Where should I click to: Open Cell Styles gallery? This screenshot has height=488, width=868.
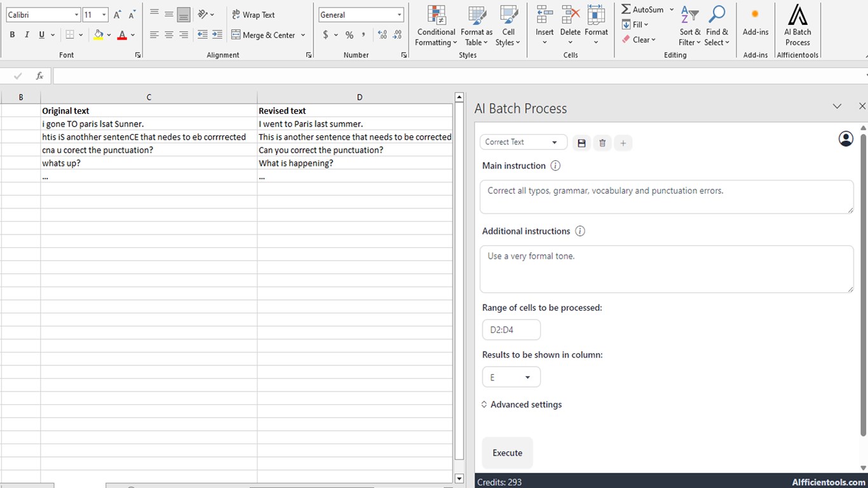coord(508,25)
